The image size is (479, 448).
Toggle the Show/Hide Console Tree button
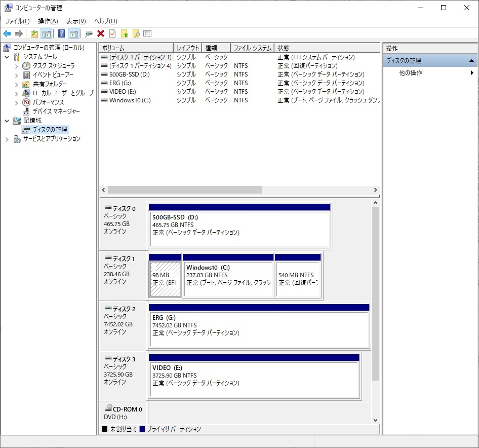click(47, 33)
